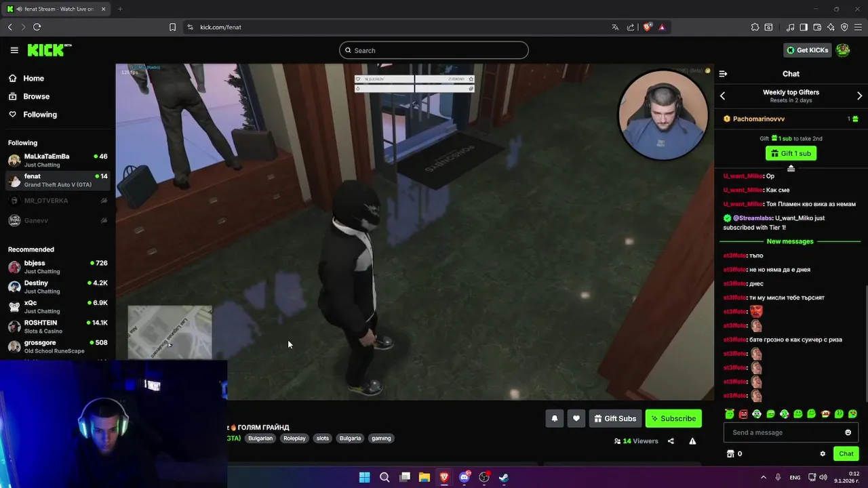Show hidden system tray icons
This screenshot has height=488, width=868.
[x=763, y=477]
